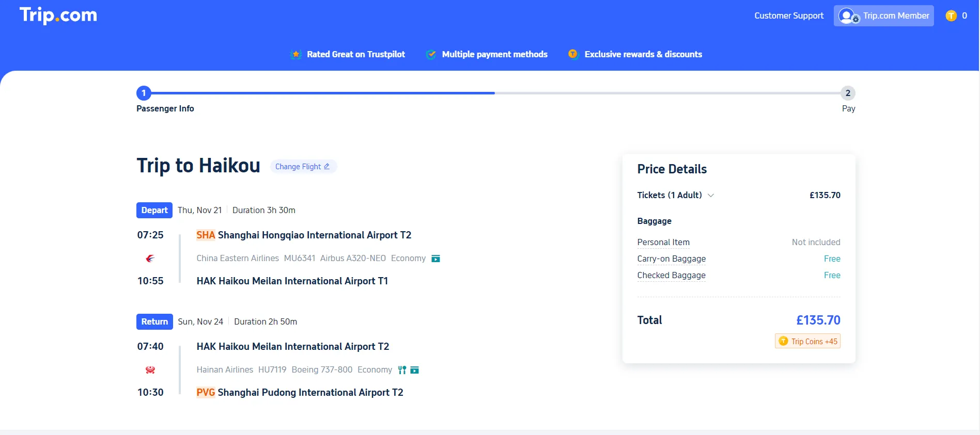Click Personal Item baggage link
The image size is (980, 435).
pyautogui.click(x=663, y=242)
